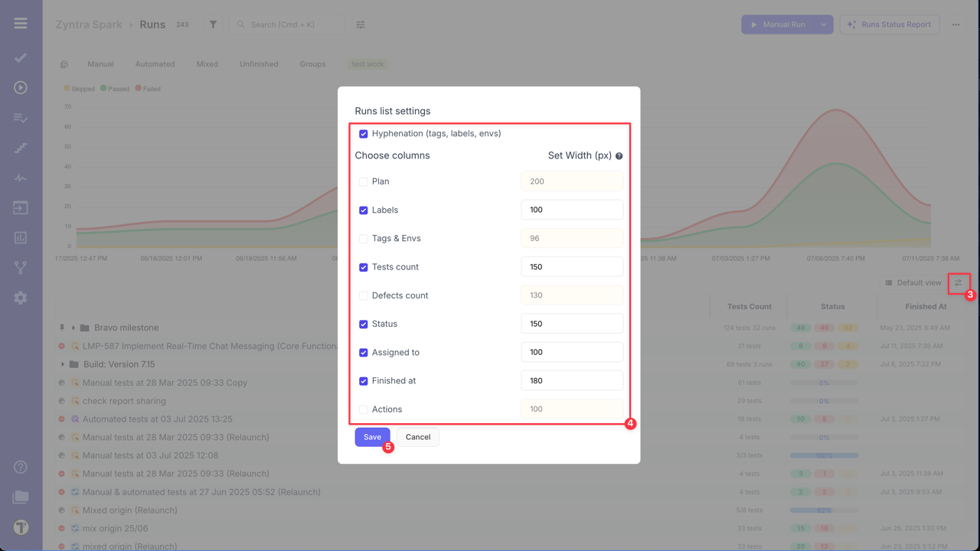Select the play-circle Runs icon in sidebar
980x551 pixels.
tap(20, 87)
